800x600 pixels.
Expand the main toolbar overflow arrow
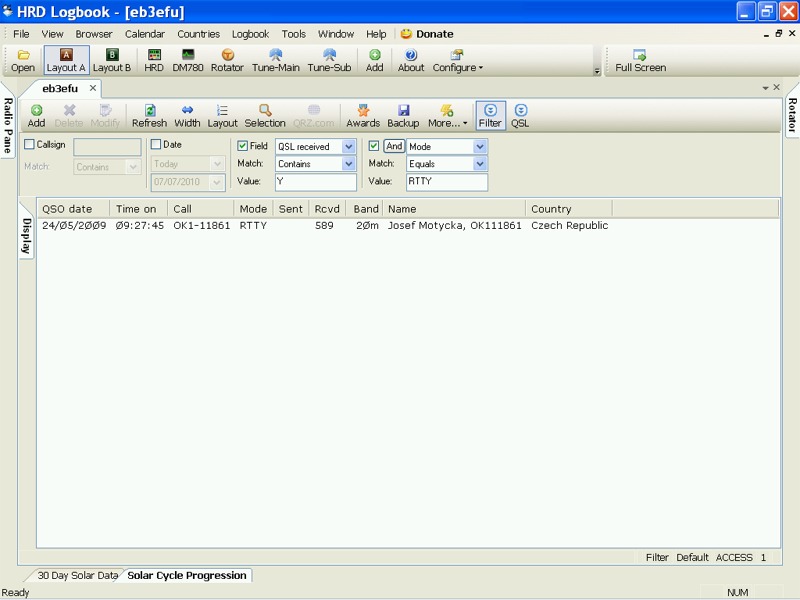[597, 71]
